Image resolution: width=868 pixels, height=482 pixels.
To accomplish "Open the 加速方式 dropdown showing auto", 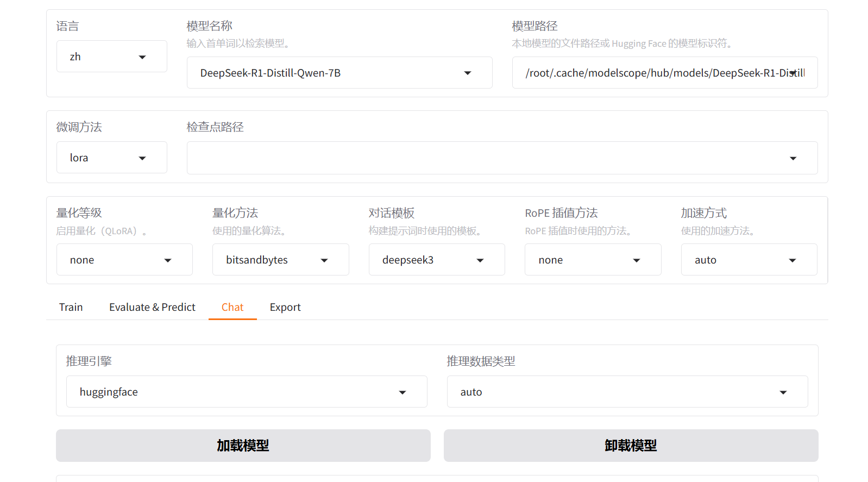I will pos(749,260).
